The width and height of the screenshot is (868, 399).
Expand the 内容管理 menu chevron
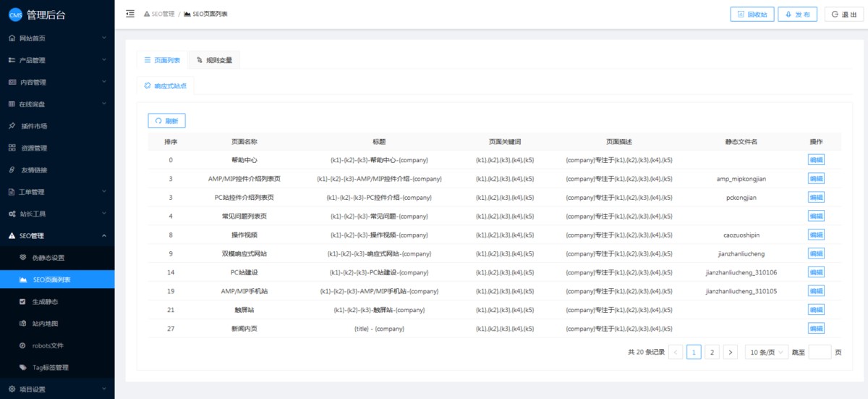click(104, 82)
